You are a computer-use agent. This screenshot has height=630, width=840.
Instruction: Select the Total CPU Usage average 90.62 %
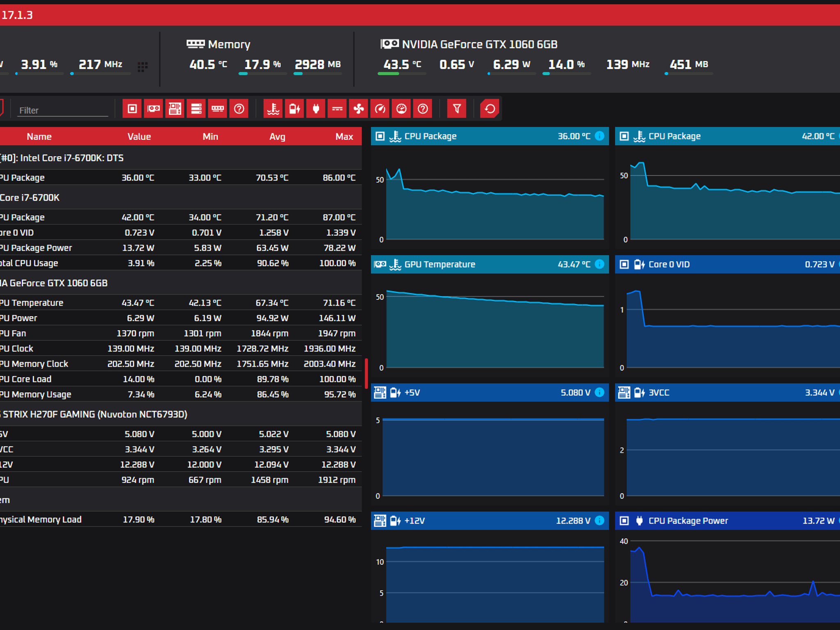[x=273, y=263]
